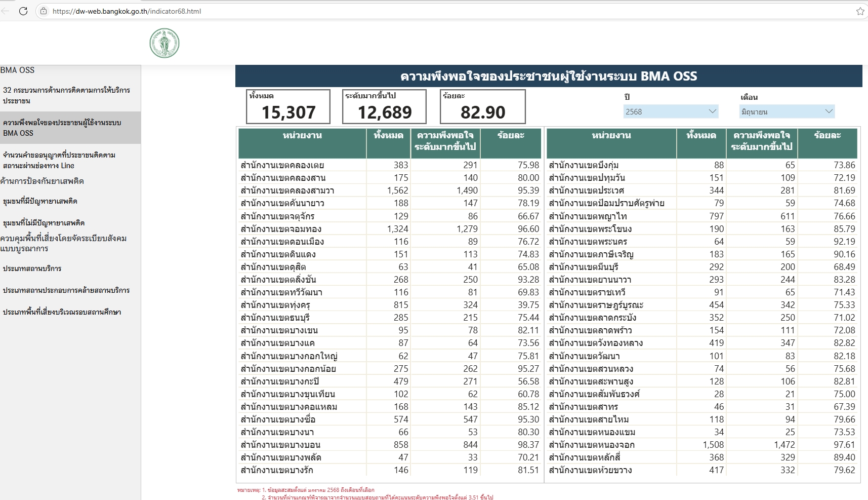868x500 pixels.
Task: Reload the page with browser refresh icon
Action: [x=23, y=11]
